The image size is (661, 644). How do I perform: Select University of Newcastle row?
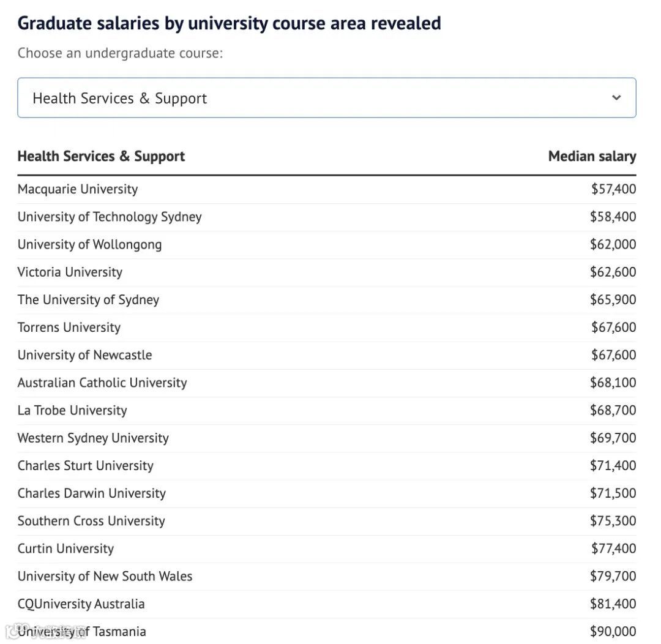coord(84,355)
